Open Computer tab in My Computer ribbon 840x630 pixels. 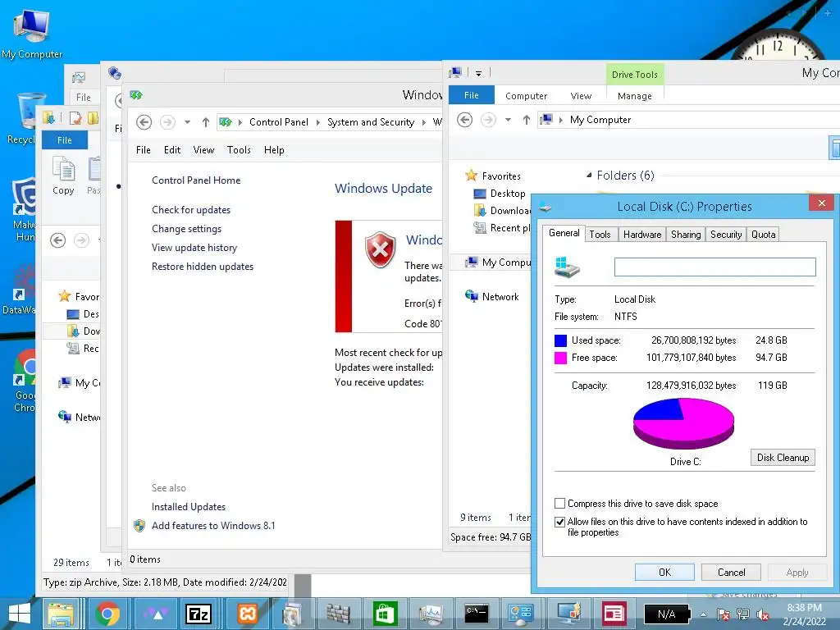(x=526, y=96)
